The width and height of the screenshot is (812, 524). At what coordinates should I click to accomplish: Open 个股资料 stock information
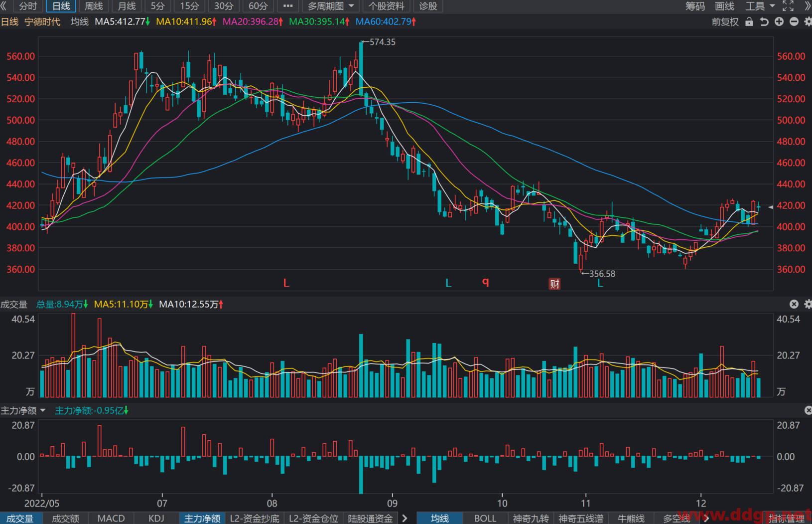tap(387, 6)
